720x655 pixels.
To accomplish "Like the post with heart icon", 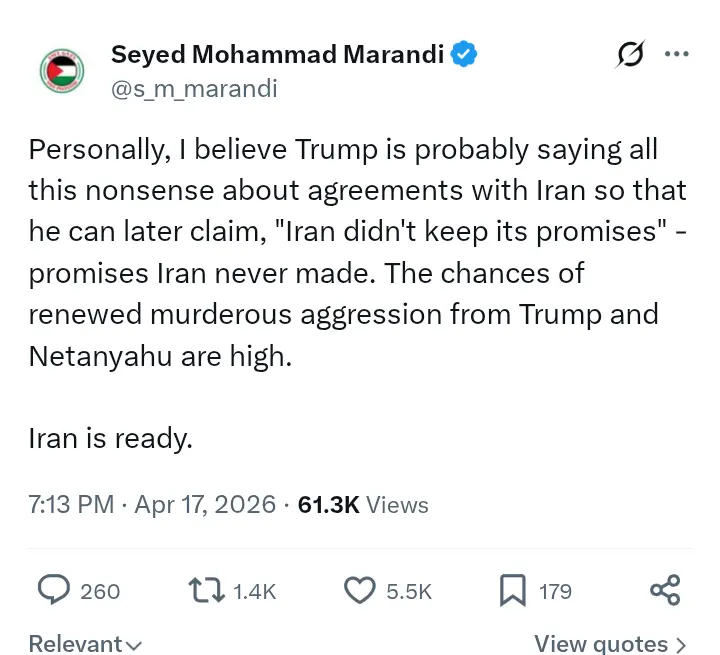I will coord(358,590).
